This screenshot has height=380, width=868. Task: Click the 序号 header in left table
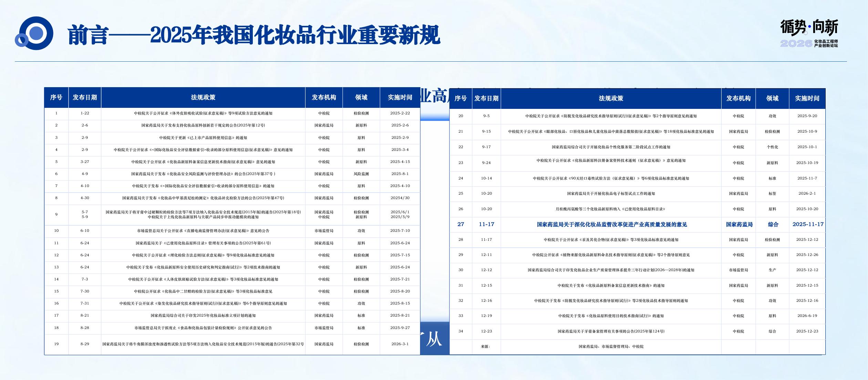(56, 97)
